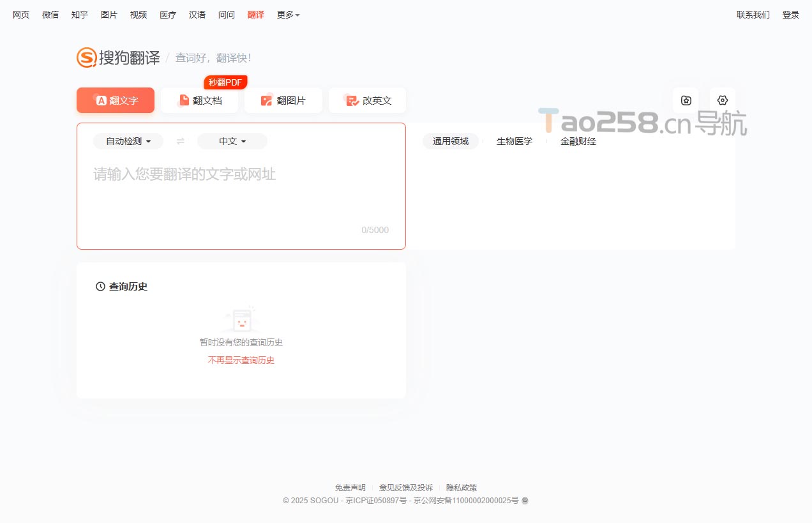Click the 0/5000 character counter
Viewport: 812px width, 523px height.
coord(375,230)
